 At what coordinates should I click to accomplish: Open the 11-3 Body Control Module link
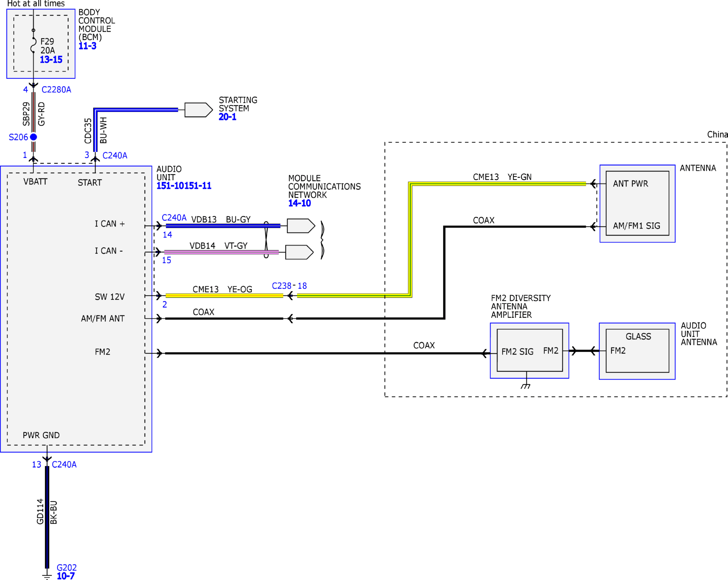[87, 46]
